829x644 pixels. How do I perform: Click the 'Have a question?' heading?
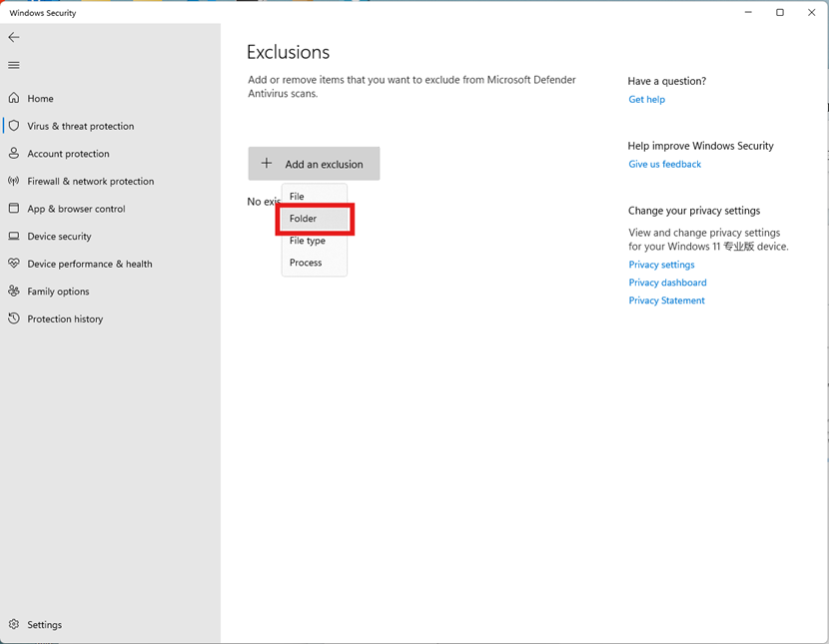(666, 81)
